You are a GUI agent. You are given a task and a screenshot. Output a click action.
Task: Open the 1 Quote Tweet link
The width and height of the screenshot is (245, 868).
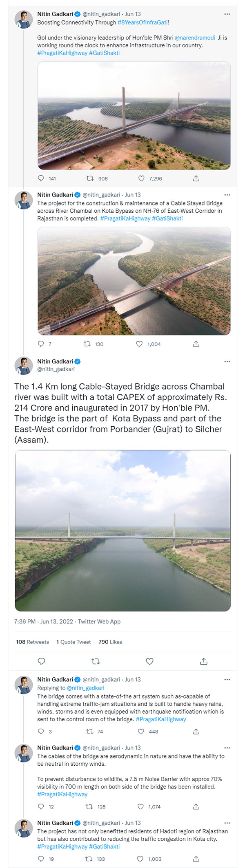click(73, 642)
